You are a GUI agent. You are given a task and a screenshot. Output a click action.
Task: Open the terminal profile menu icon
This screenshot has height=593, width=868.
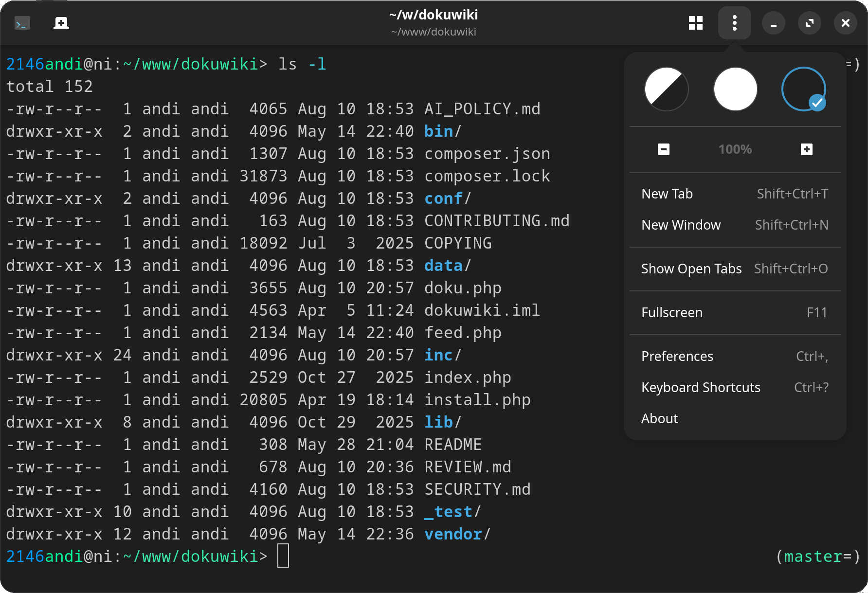pos(22,23)
